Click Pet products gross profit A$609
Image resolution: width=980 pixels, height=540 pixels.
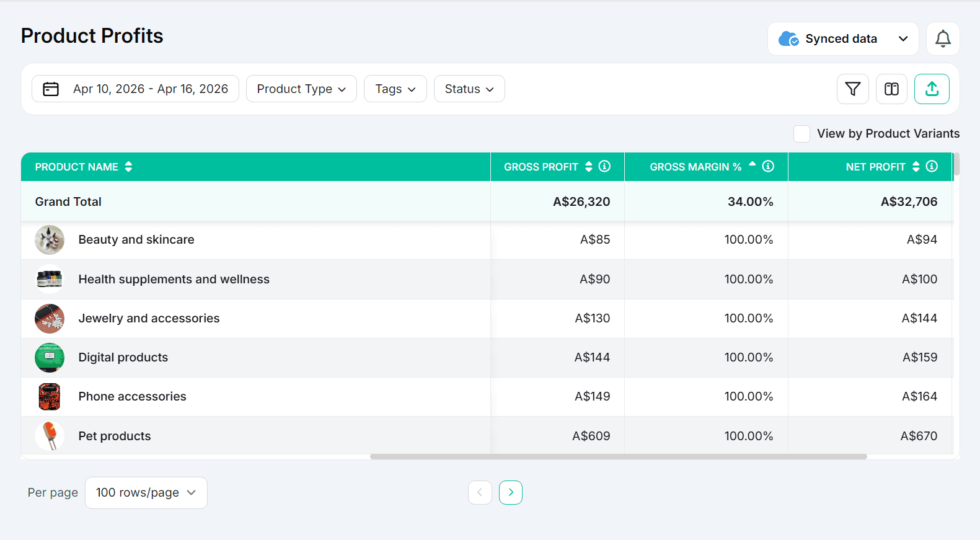(591, 436)
